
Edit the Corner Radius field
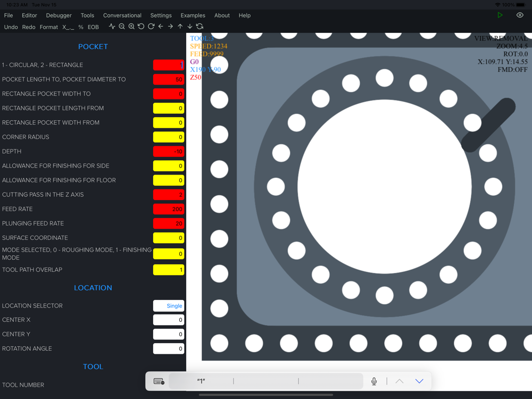tap(169, 137)
